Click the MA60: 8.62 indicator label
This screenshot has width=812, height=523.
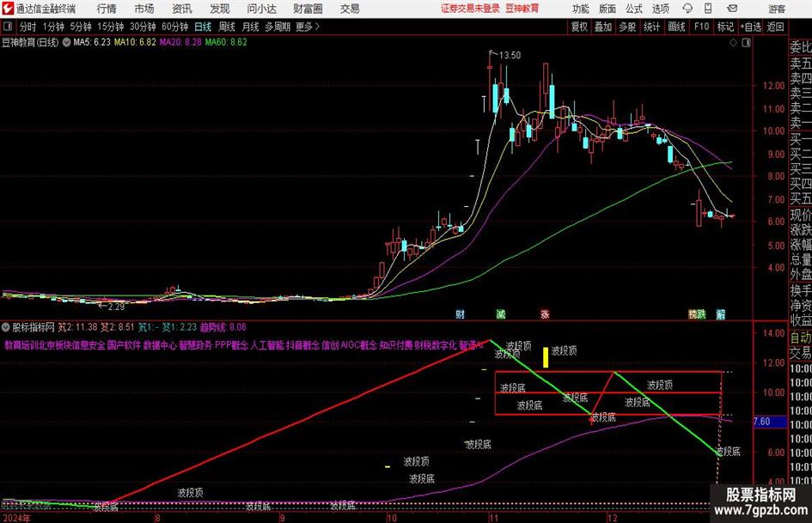click(x=226, y=42)
